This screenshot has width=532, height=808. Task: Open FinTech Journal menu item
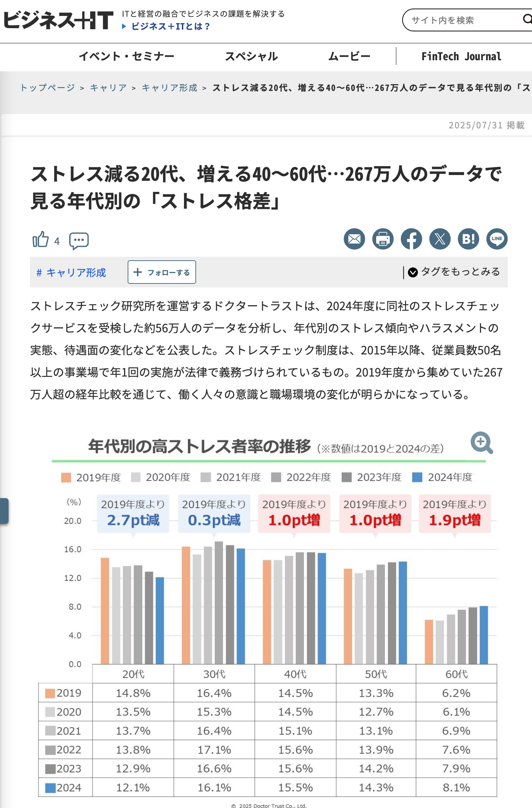[461, 56]
